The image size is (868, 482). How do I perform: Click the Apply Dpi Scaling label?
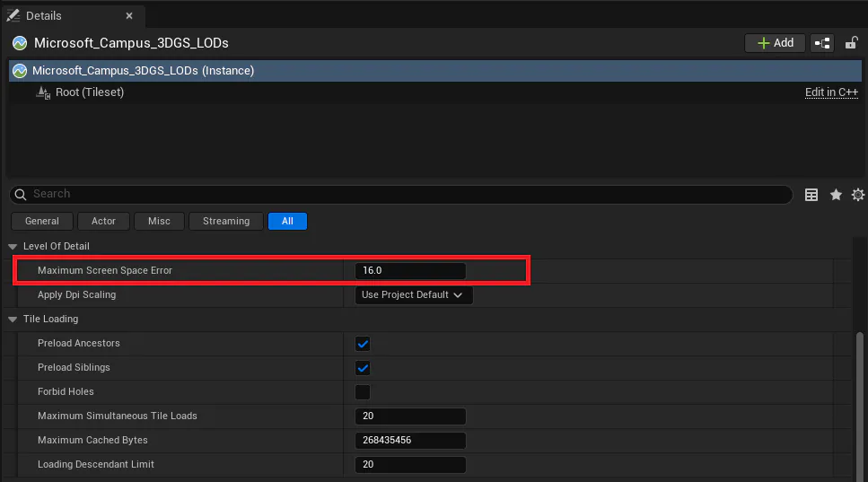click(76, 295)
